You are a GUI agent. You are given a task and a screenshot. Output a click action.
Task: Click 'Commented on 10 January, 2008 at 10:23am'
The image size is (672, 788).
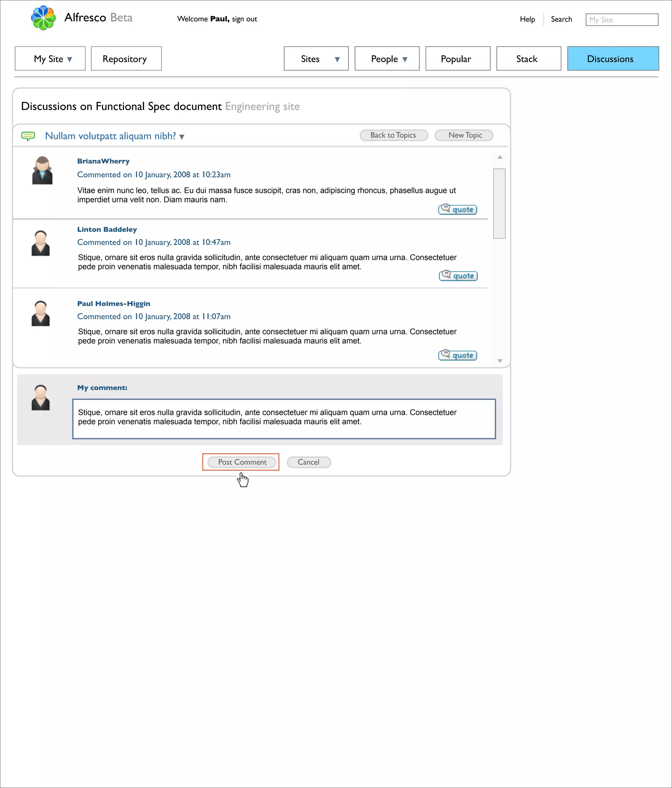point(154,175)
